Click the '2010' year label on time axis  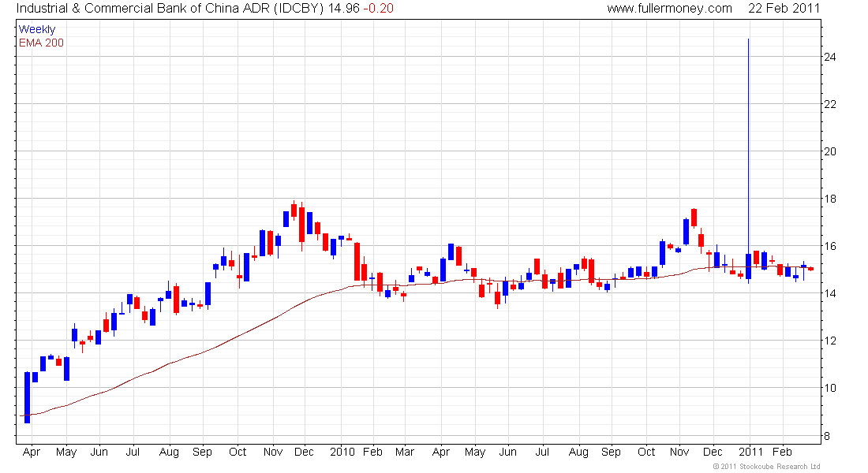pyautogui.click(x=342, y=452)
